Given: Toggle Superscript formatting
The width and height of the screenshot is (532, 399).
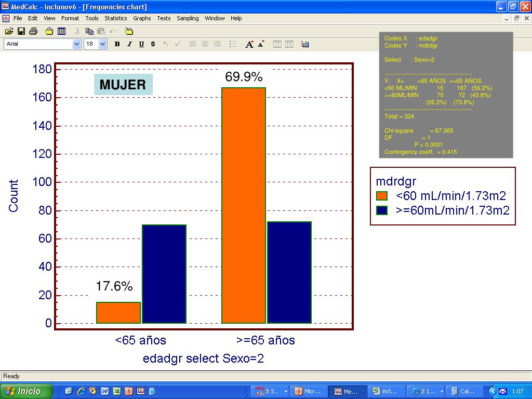Looking at the screenshot, I should pyautogui.click(x=178, y=44).
